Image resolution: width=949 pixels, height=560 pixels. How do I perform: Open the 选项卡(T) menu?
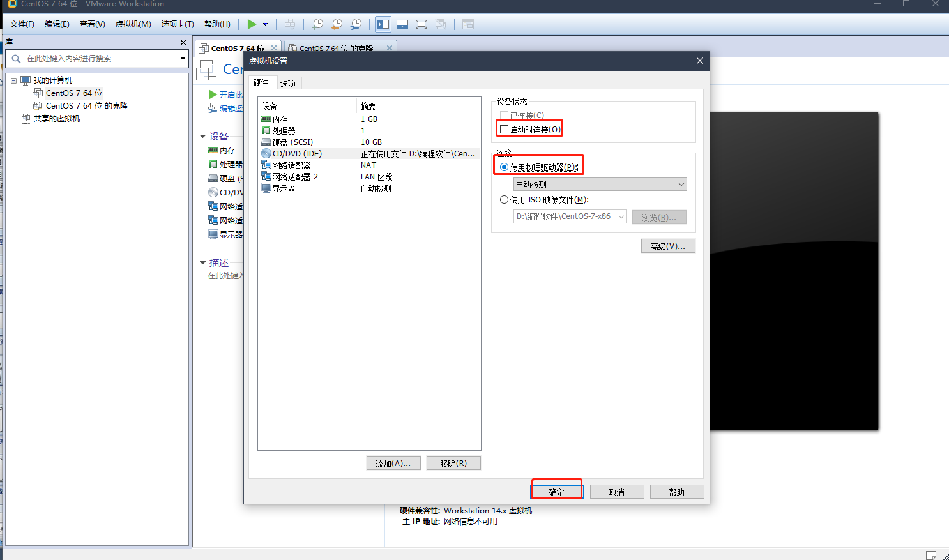(x=177, y=24)
